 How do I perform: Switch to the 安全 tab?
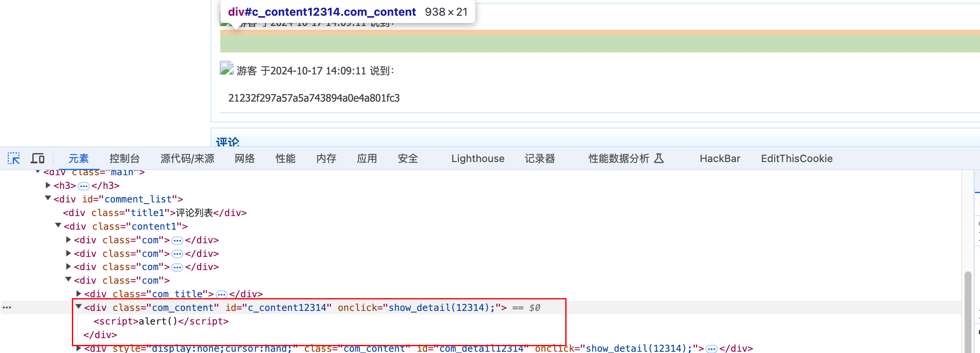[408, 159]
